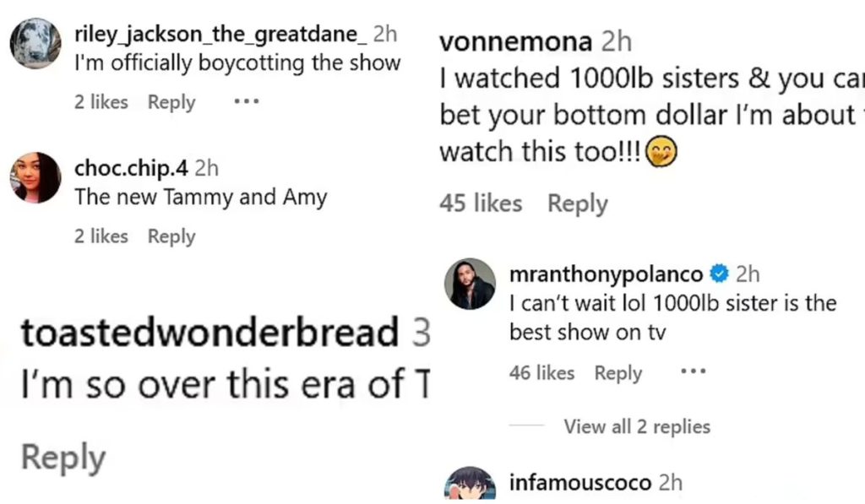The height and width of the screenshot is (504, 865).
Task: Open vonnemona's username link
Action: (515, 41)
